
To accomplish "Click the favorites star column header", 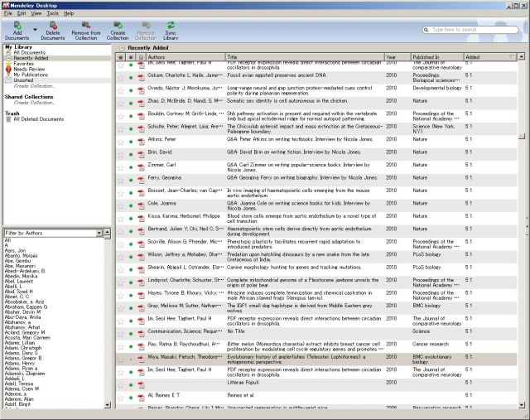I will click(x=121, y=57).
